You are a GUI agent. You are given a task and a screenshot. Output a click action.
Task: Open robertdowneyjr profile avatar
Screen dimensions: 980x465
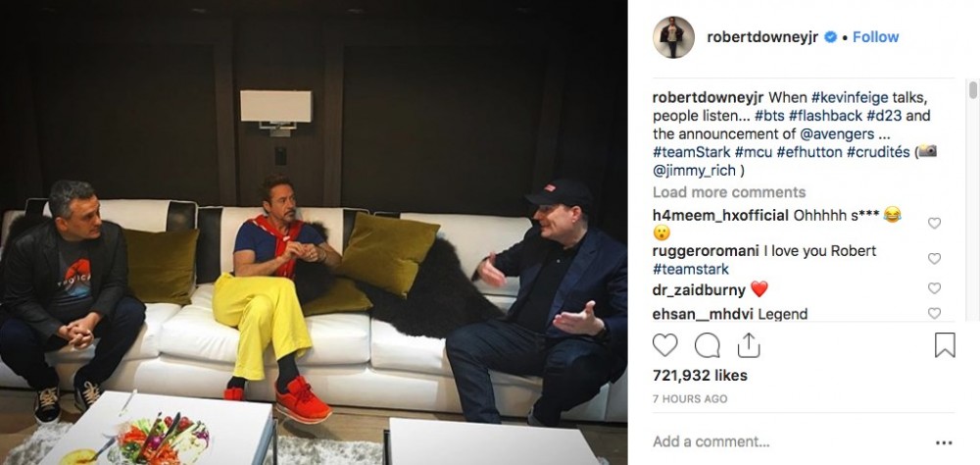[x=673, y=37]
